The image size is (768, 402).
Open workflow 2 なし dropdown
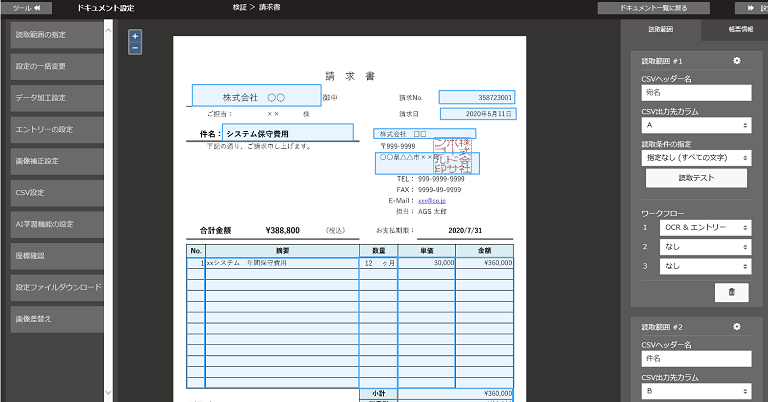pos(704,247)
